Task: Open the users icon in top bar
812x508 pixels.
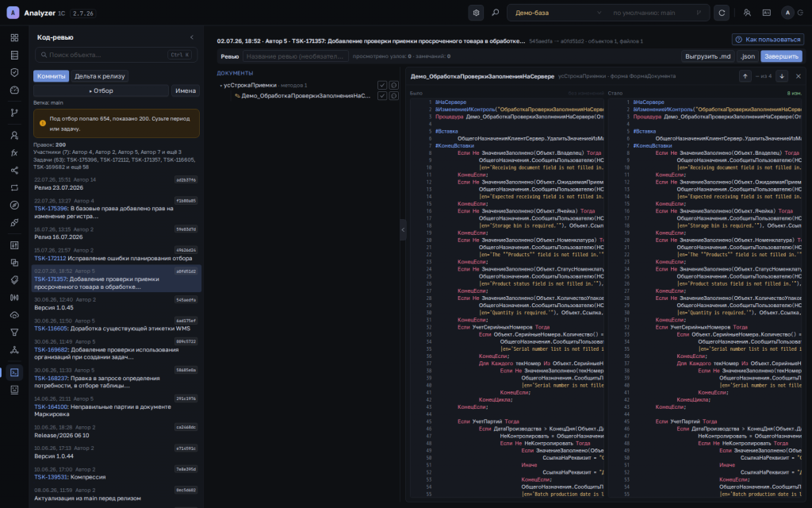Action: (x=747, y=13)
